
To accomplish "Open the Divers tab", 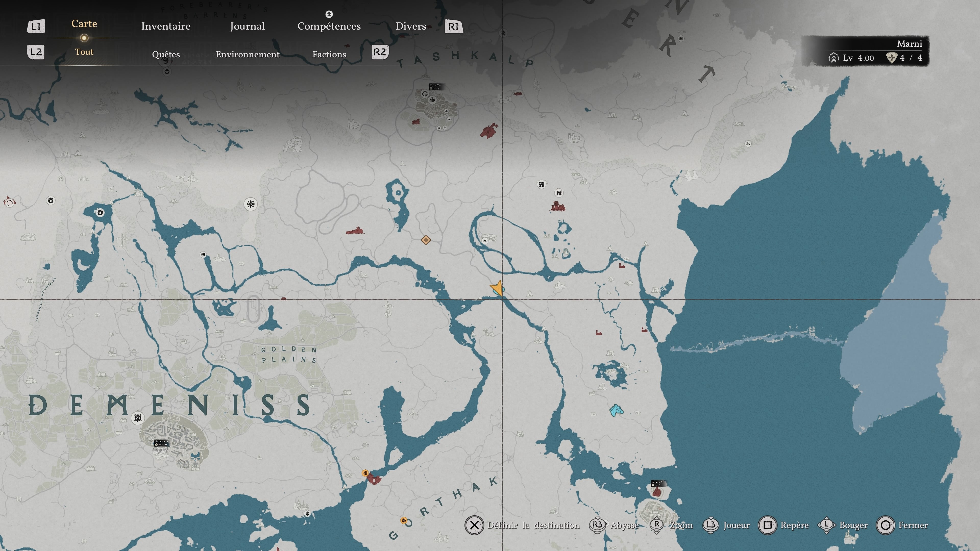I will point(411,26).
